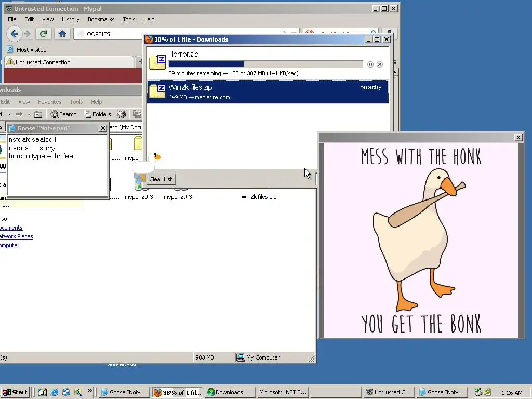
Task: Click the second system tray icon
Action: tap(487, 392)
